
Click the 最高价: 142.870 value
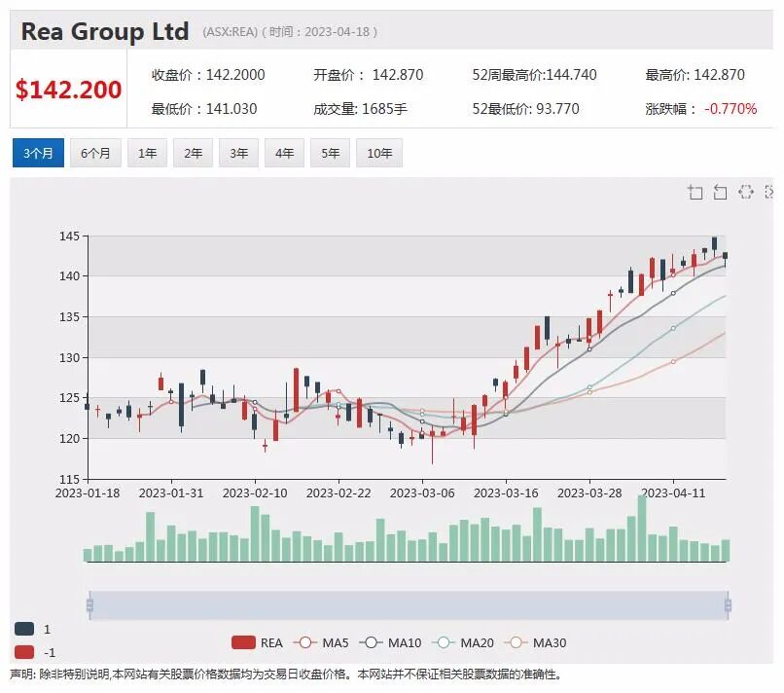(695, 75)
